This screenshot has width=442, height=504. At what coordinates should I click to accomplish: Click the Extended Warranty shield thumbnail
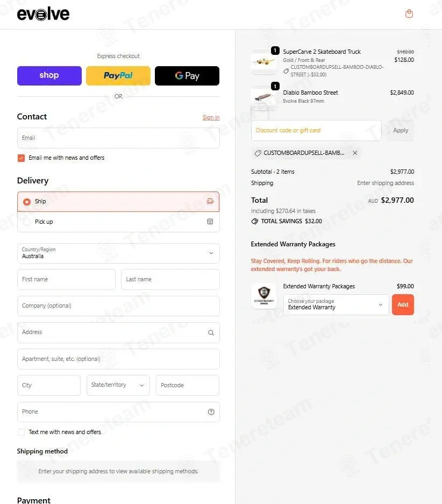(x=263, y=296)
